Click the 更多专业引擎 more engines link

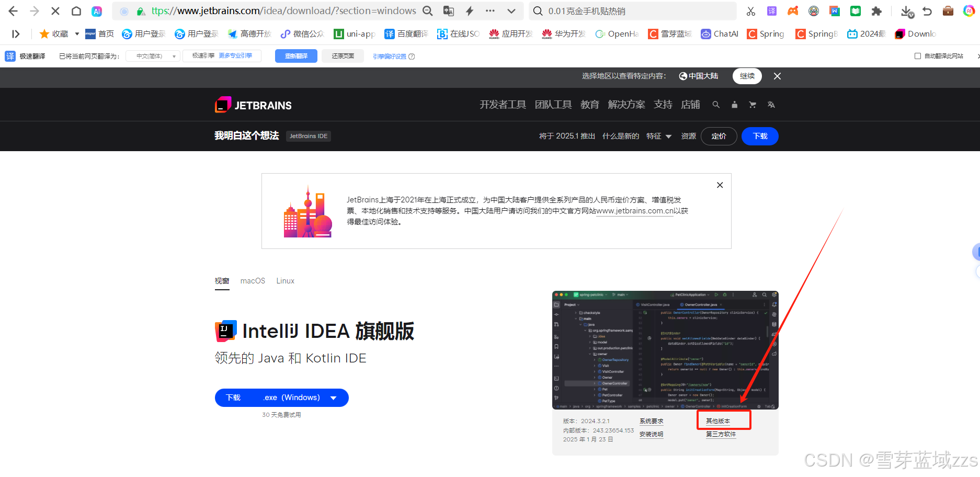coord(235,55)
